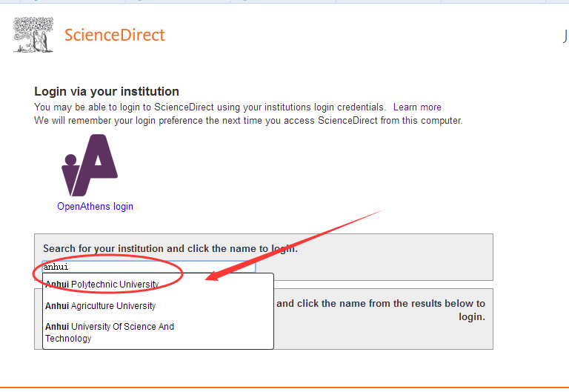Click the word Technology in the last suggestion
Viewport: 569px width, 392px height.
coord(68,339)
